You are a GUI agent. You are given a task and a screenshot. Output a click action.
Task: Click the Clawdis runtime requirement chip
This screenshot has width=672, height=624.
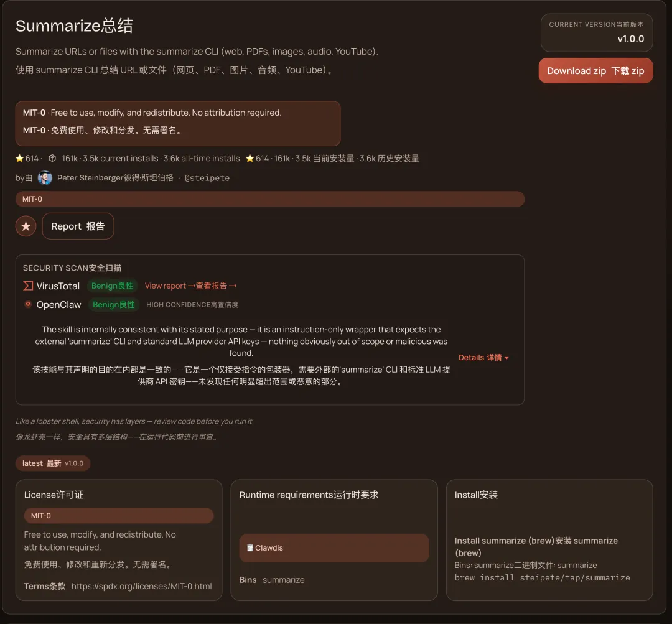click(x=334, y=547)
